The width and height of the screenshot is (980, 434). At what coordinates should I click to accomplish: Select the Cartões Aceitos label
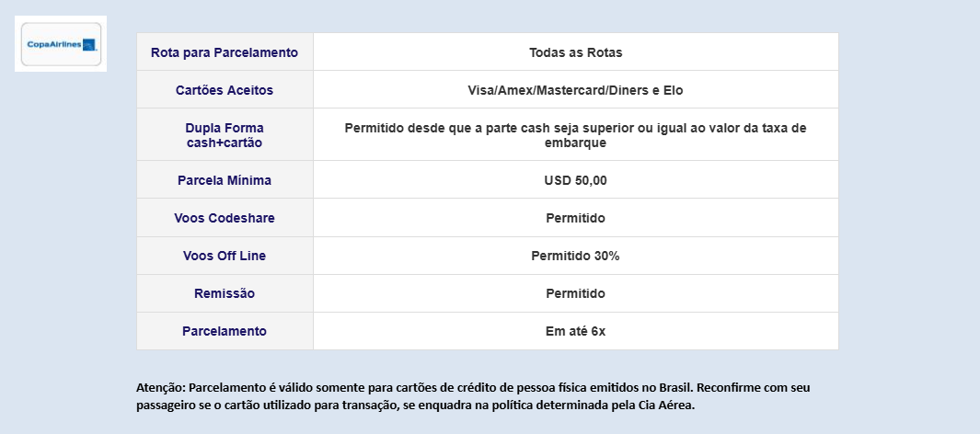225,90
